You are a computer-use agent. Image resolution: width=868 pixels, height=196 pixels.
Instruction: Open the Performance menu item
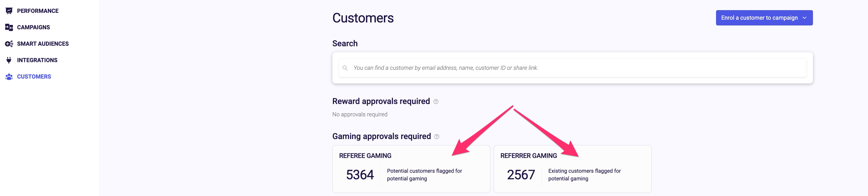pyautogui.click(x=38, y=11)
